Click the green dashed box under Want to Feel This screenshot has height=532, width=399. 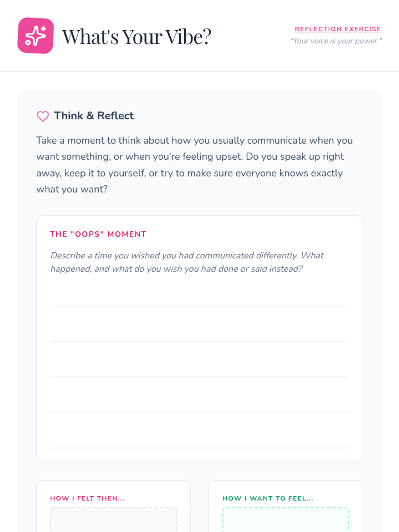(286, 521)
